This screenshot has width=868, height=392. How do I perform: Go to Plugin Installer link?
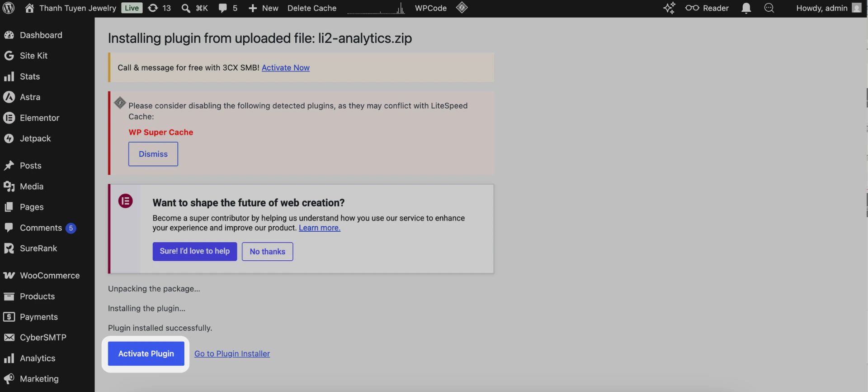pyautogui.click(x=232, y=354)
